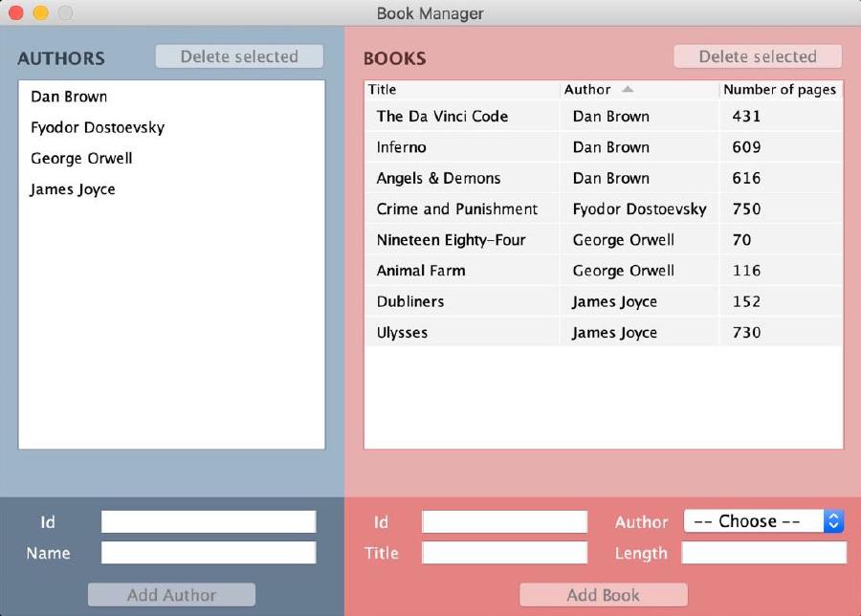
Task: Click the author Id input field
Action: click(209, 521)
